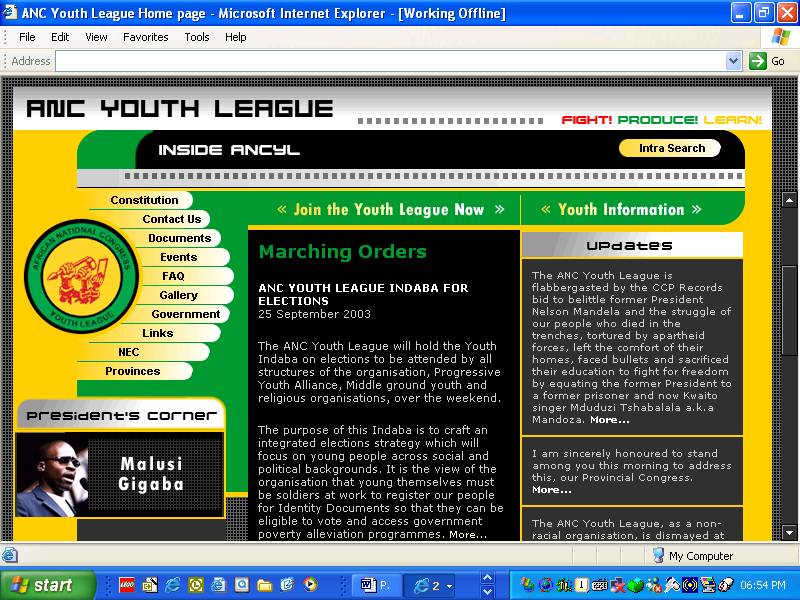Open the Contact Us link
This screenshot has height=600, width=800.
tap(171, 219)
